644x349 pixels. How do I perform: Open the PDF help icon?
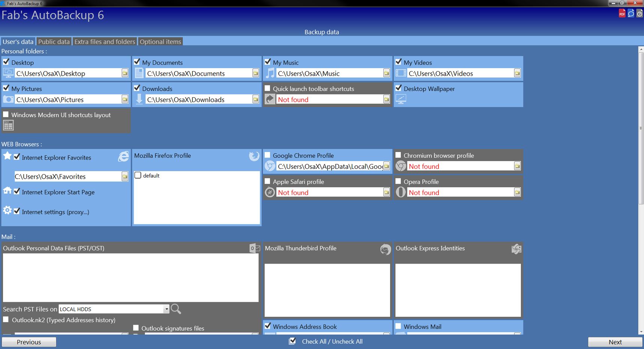tap(622, 14)
